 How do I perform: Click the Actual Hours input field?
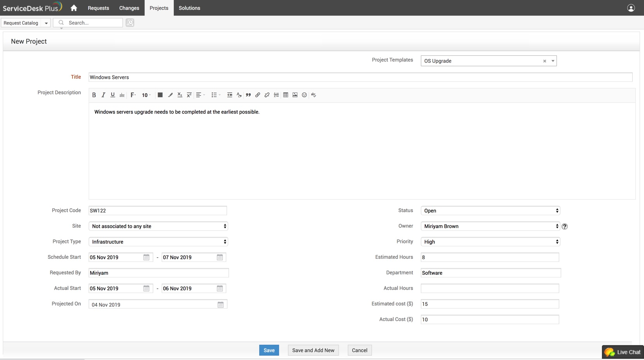490,288
